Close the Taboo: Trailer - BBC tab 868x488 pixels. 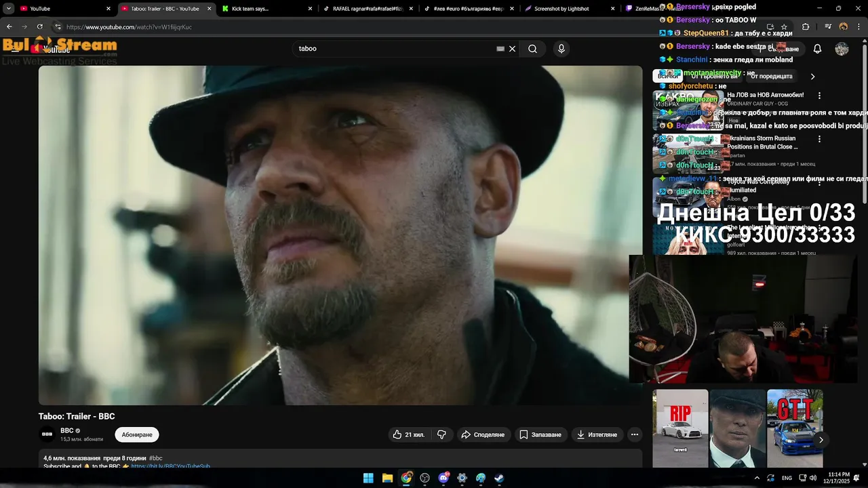point(210,9)
